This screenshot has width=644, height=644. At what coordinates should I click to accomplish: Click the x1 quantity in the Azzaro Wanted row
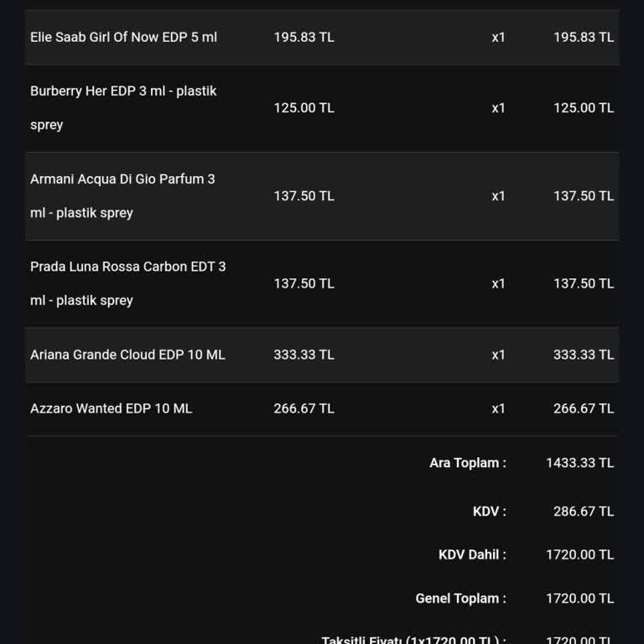[498, 408]
